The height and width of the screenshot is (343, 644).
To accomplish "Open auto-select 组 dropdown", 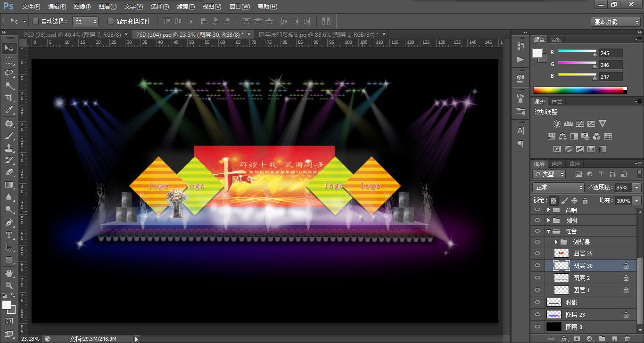I will [85, 21].
